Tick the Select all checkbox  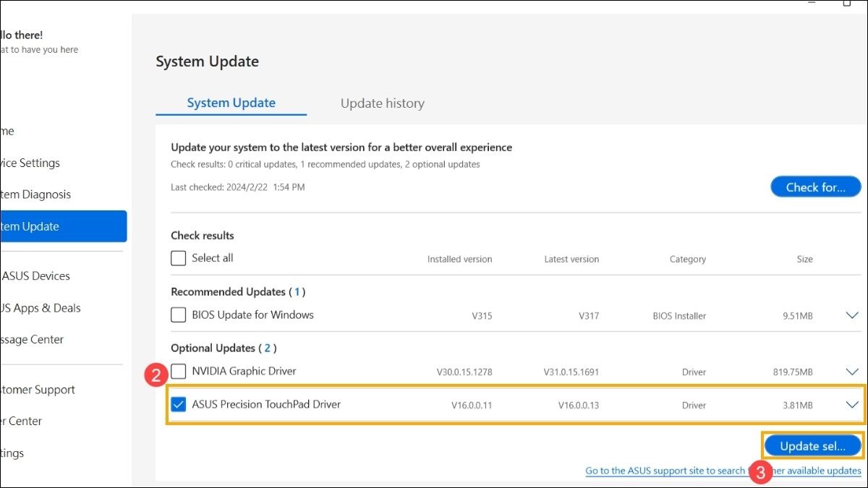(x=179, y=258)
